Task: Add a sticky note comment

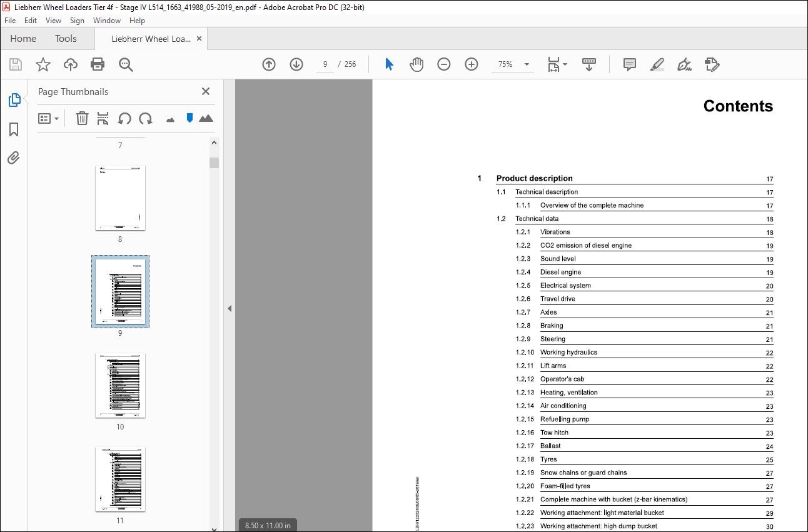Action: (630, 64)
